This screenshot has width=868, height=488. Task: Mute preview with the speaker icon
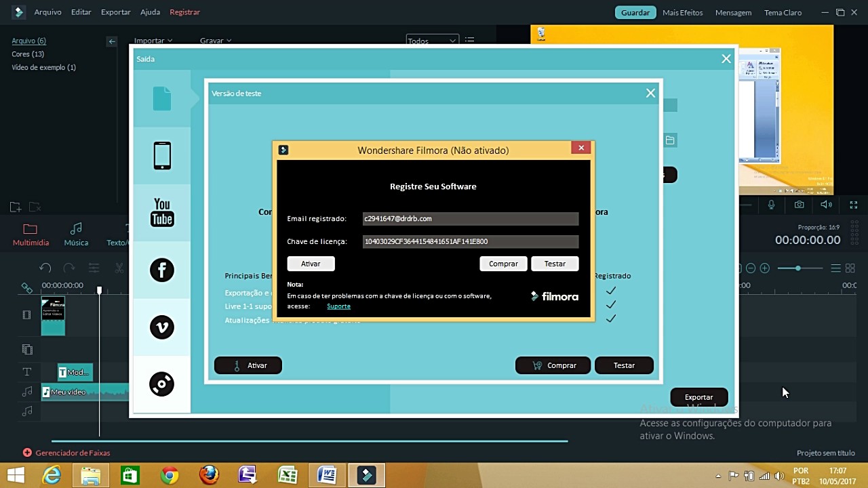(826, 205)
